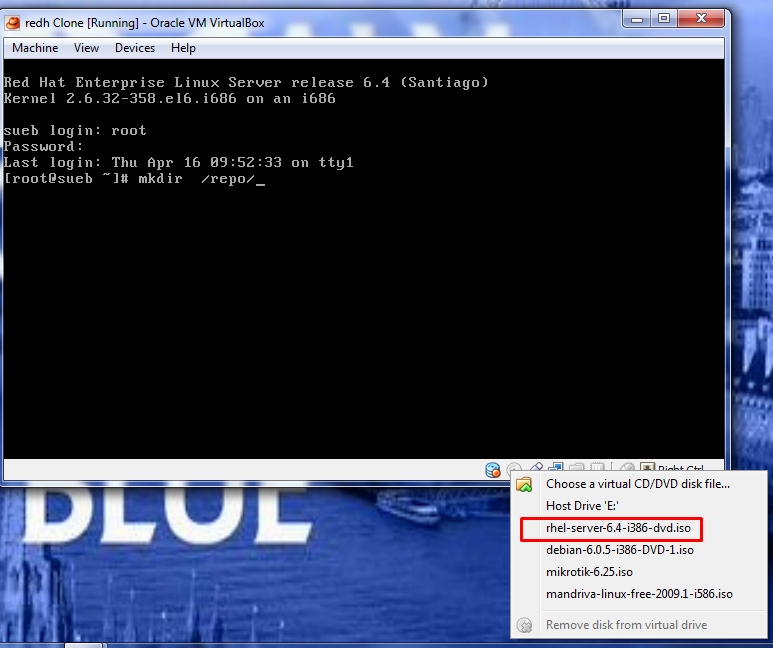Viewport: 773px width, 648px height.
Task: Click Red Hat Enterprise Linux Server banner text
Action: 246,82
